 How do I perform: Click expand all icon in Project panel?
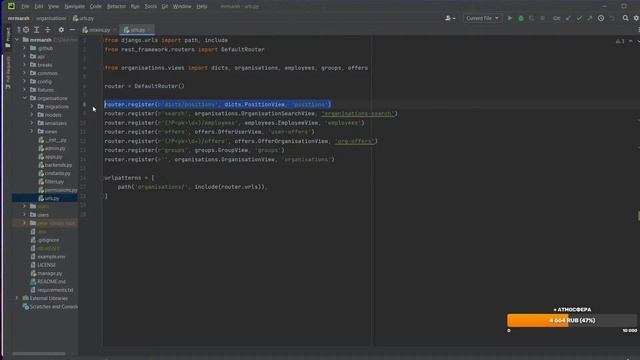pos(37,30)
